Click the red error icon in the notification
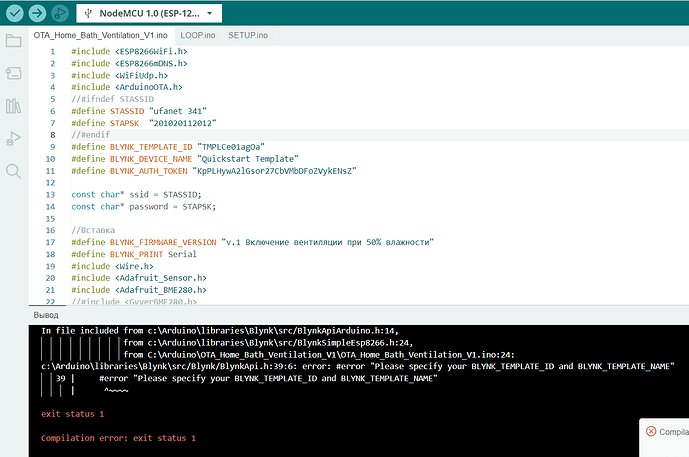 pyautogui.click(x=651, y=432)
